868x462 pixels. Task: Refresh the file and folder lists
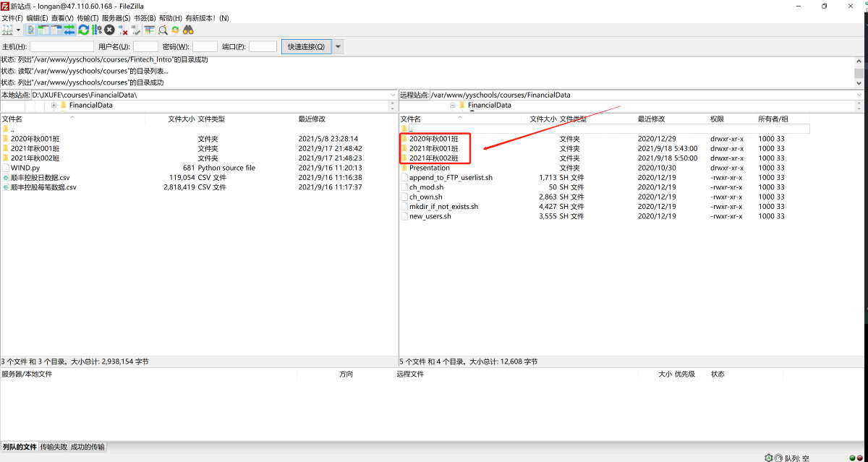click(x=84, y=30)
